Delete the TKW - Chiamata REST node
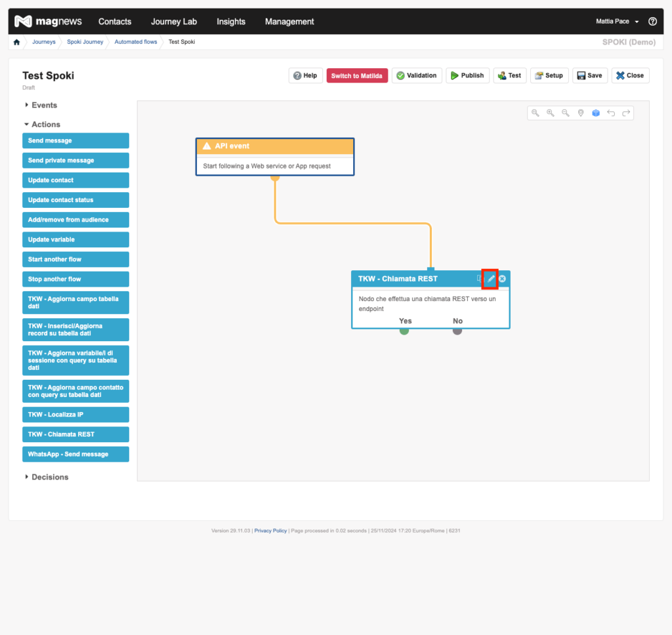 point(502,279)
